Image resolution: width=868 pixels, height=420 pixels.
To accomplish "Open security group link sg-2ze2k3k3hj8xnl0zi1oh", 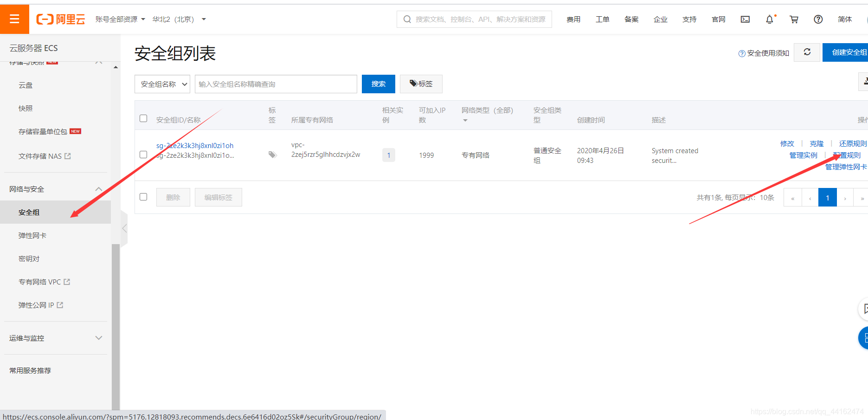I will click(x=195, y=146).
